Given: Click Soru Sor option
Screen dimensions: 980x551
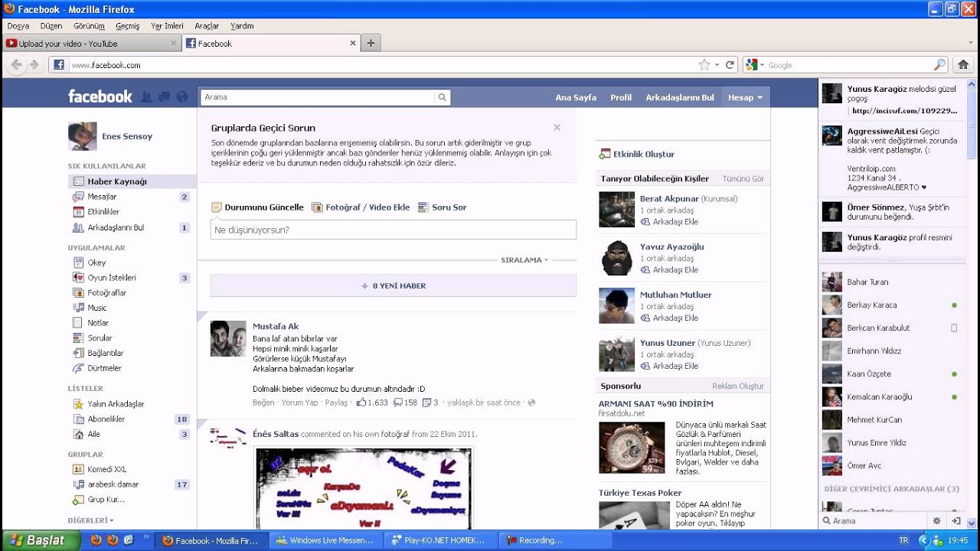Looking at the screenshot, I should 443,207.
